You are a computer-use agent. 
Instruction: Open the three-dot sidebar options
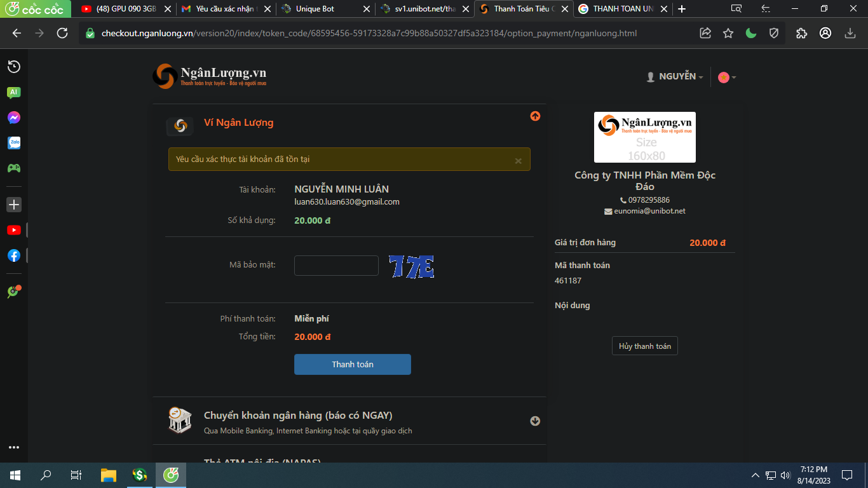14,447
